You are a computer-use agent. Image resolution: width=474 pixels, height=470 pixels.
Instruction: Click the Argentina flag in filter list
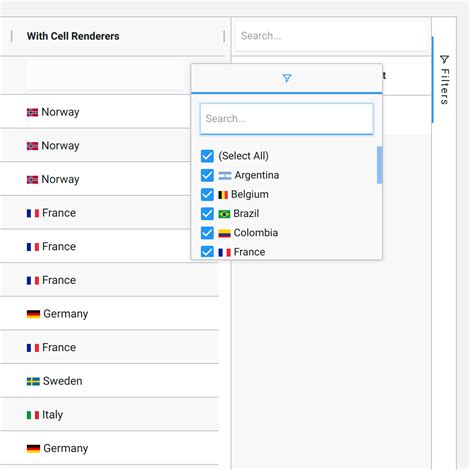point(224,175)
